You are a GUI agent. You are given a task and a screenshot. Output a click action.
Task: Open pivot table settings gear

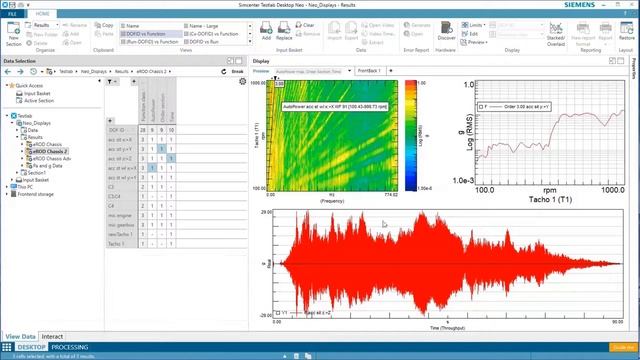pyautogui.click(x=242, y=82)
